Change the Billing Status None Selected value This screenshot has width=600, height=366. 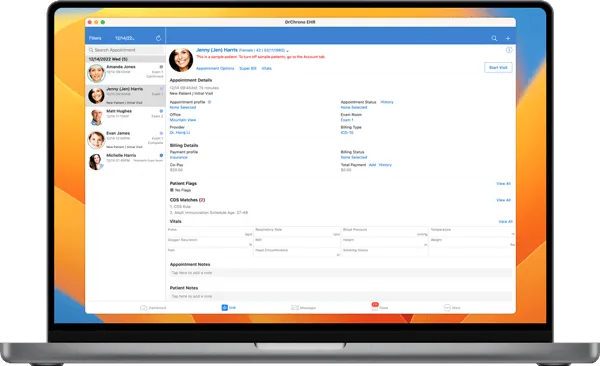(x=354, y=157)
